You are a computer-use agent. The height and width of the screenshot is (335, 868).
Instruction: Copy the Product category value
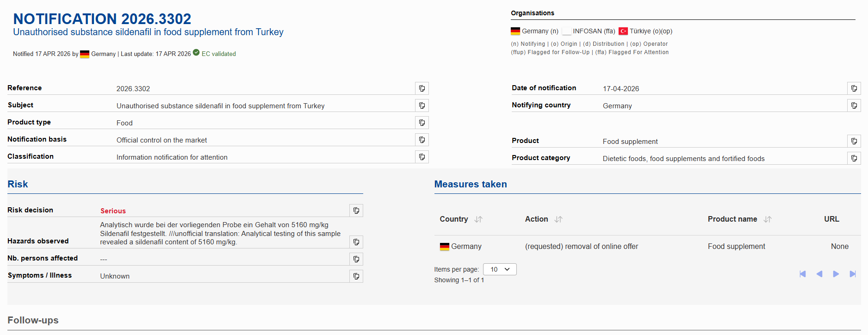coord(854,158)
